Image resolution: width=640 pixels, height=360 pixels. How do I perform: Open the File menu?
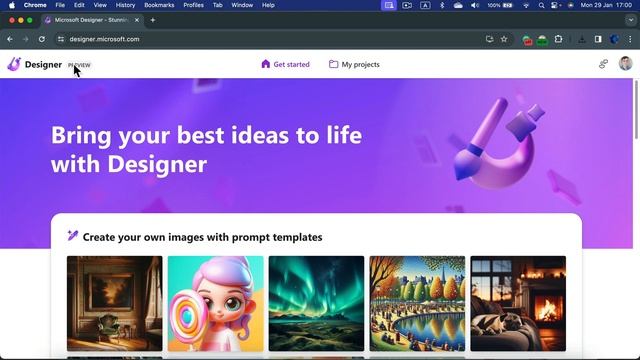pyautogui.click(x=60, y=5)
